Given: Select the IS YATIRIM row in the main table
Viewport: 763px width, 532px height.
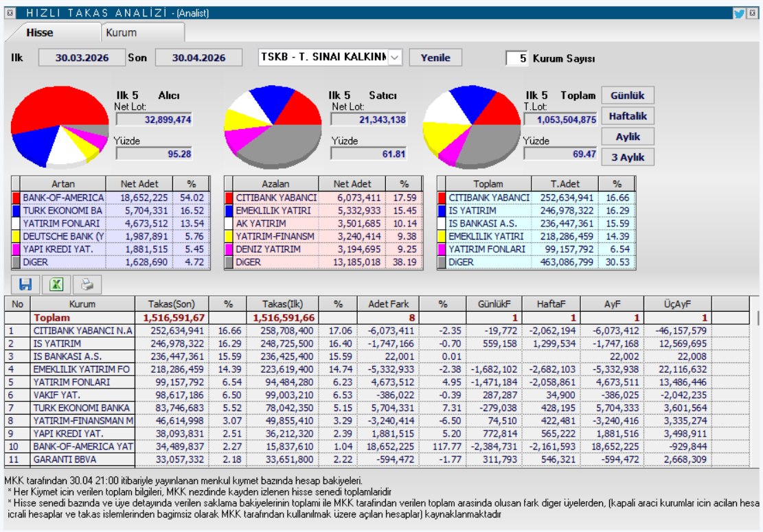Looking at the screenshot, I should tap(377, 344).
